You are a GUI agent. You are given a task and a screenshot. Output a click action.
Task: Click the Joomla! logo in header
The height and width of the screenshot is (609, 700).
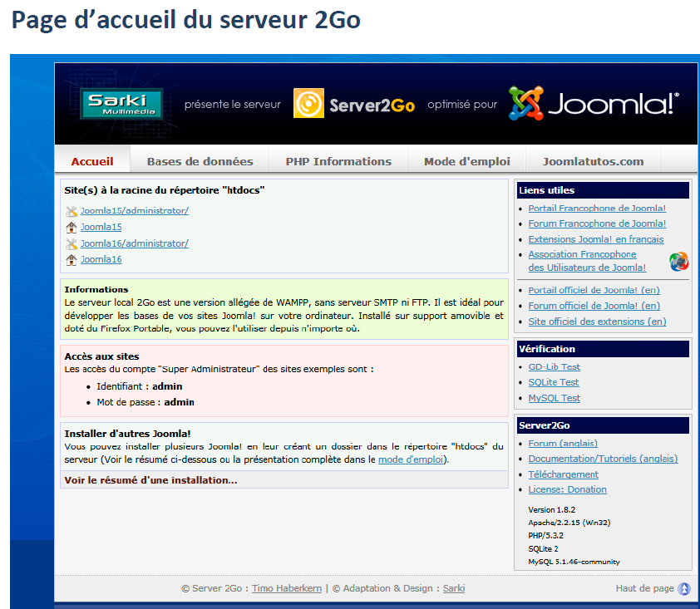[x=594, y=104]
